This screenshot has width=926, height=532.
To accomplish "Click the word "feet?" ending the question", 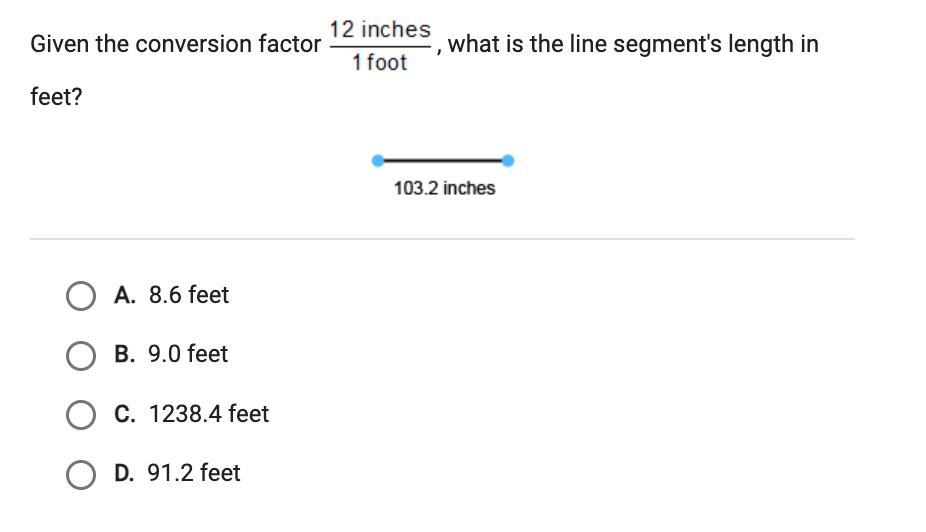I will [56, 98].
